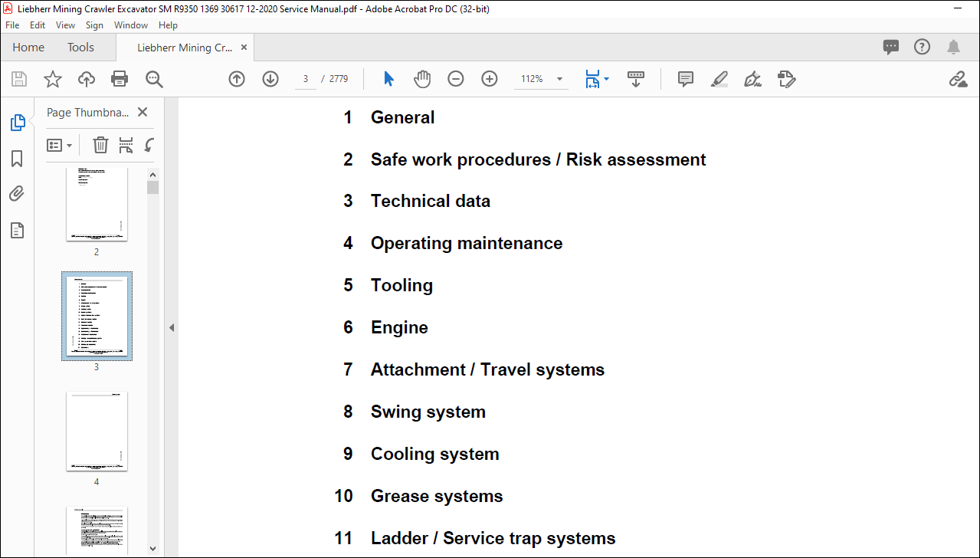Click 'Safe work procedures / Risk assessment'
980x558 pixels.
point(539,159)
